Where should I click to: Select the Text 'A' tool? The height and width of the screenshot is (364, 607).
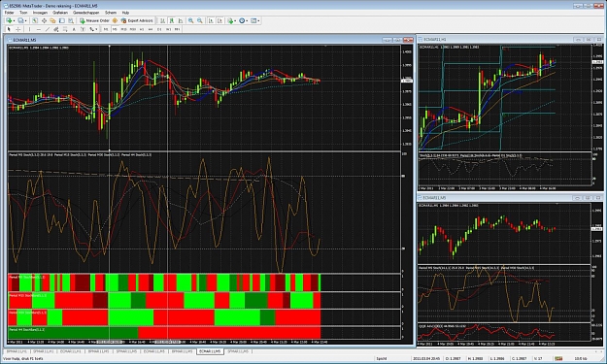(74, 29)
